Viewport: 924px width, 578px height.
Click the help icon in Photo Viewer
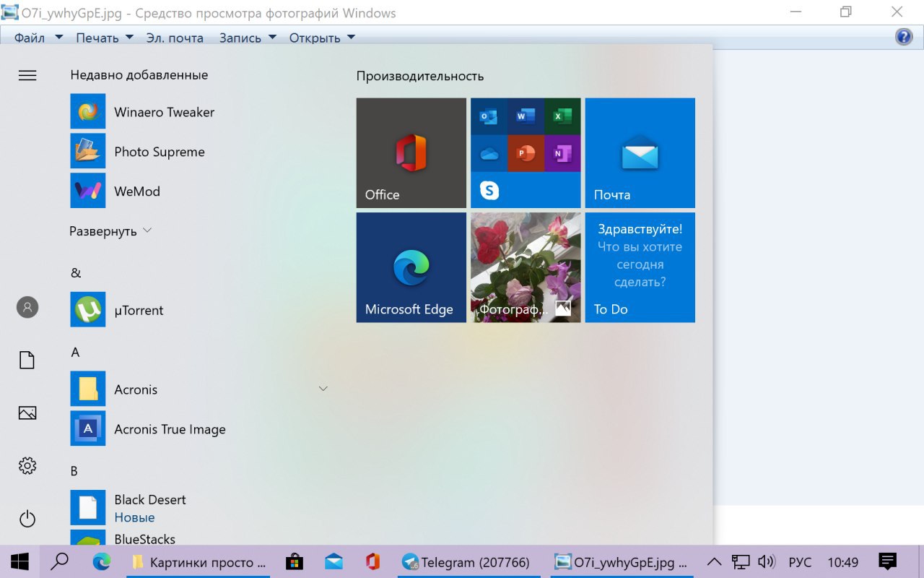click(904, 37)
